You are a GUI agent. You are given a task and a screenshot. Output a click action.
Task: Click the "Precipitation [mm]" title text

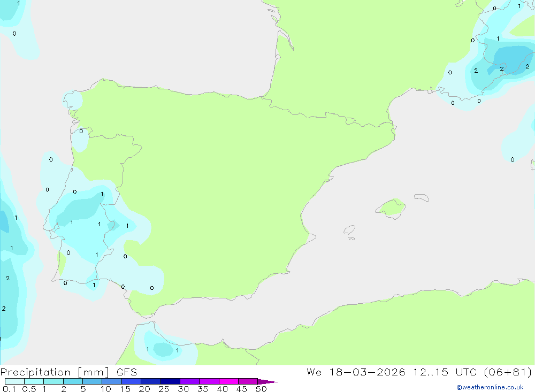(x=55, y=372)
